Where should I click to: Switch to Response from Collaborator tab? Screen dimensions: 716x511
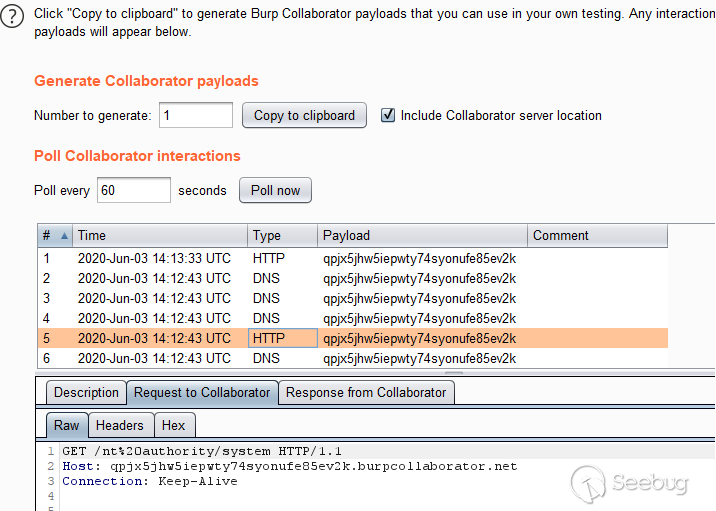366,393
